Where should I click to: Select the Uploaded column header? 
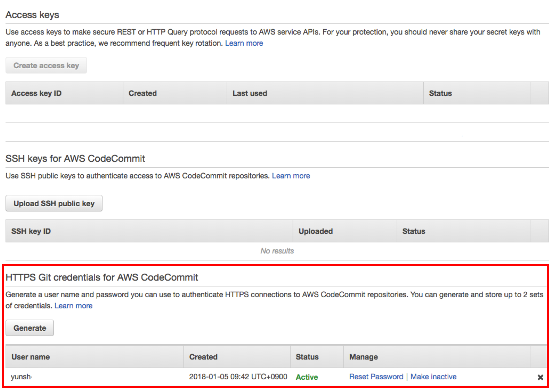coord(316,231)
